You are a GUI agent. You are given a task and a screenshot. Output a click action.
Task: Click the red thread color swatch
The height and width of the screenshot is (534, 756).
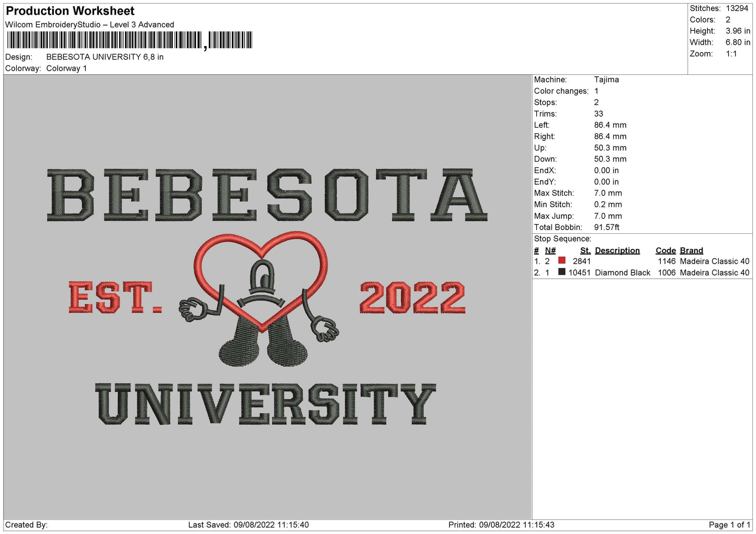[x=561, y=260]
